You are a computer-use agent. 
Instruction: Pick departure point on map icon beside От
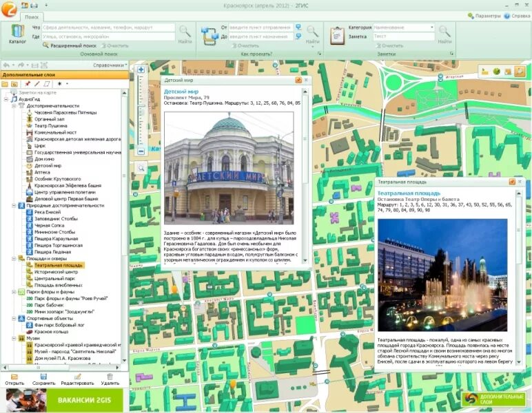298,27
